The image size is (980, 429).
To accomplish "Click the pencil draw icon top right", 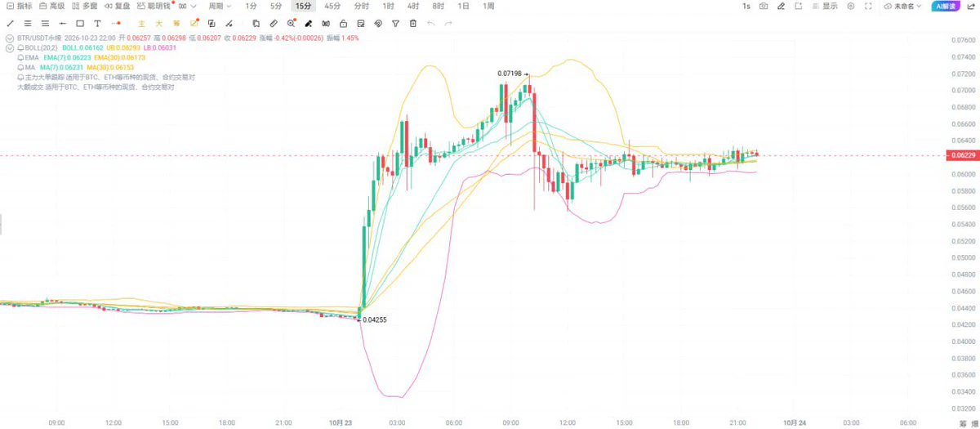I will [781, 7].
